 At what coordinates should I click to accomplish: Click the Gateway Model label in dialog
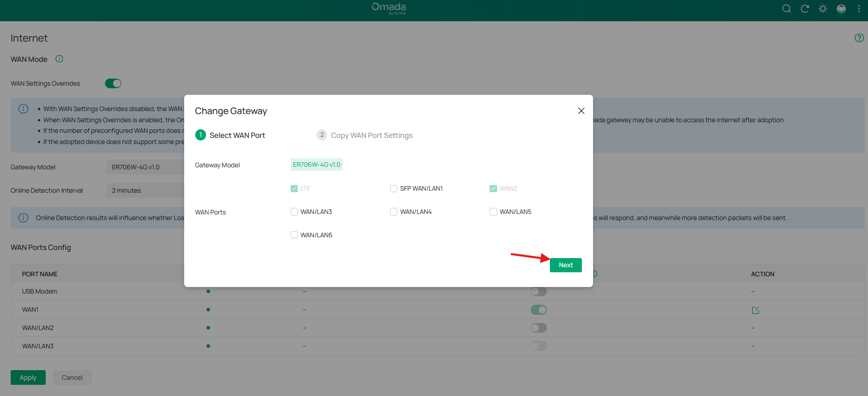[x=217, y=165]
